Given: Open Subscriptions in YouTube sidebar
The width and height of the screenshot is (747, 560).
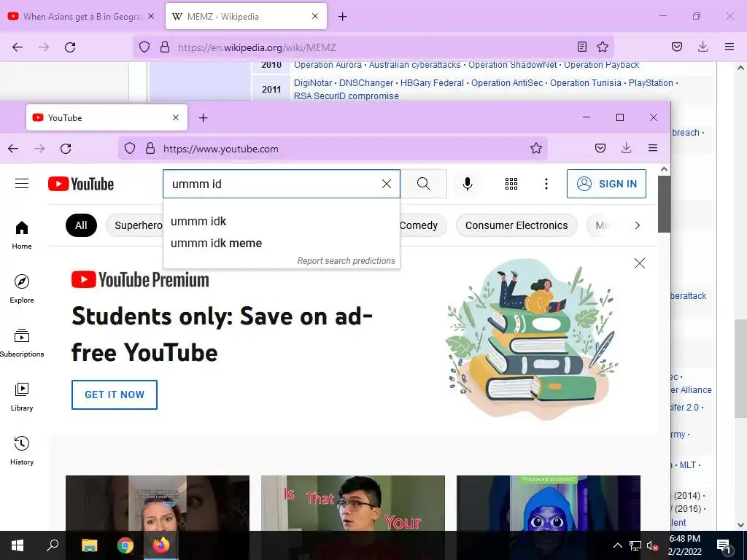Looking at the screenshot, I should pos(22,343).
